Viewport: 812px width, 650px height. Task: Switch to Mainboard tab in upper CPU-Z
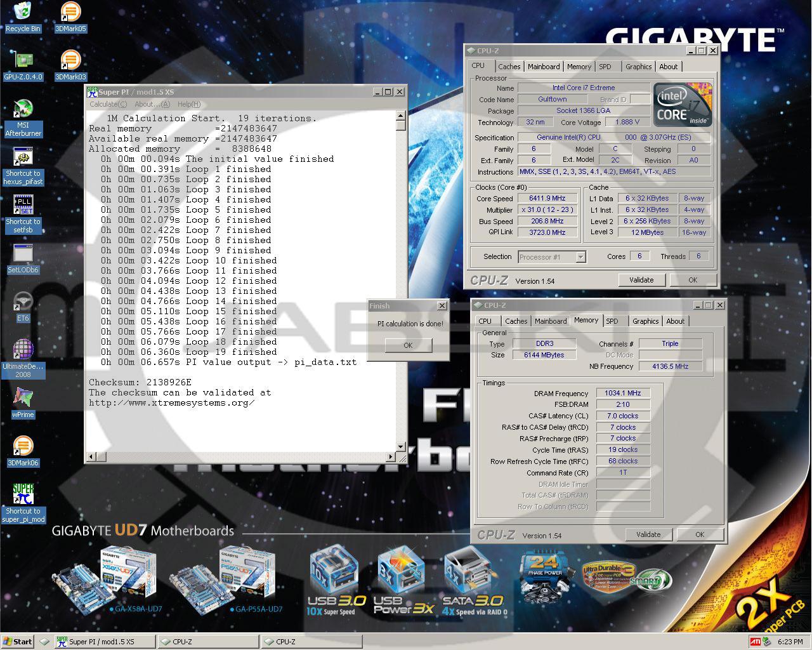coord(544,67)
